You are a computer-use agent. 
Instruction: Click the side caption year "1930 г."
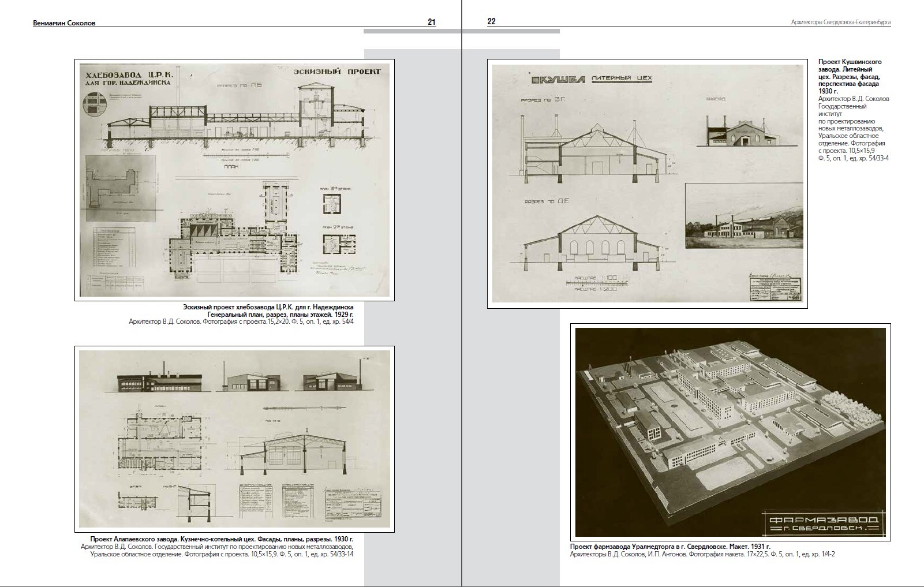click(829, 92)
